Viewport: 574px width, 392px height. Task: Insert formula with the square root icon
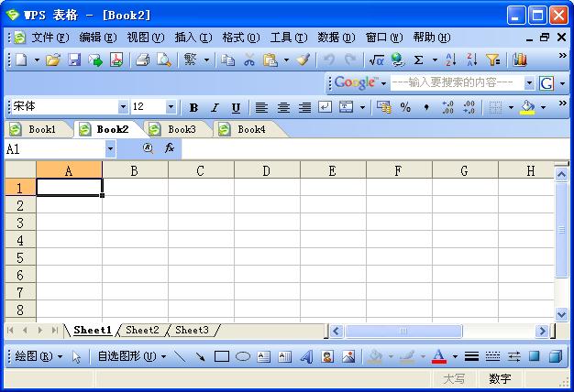tap(376, 60)
